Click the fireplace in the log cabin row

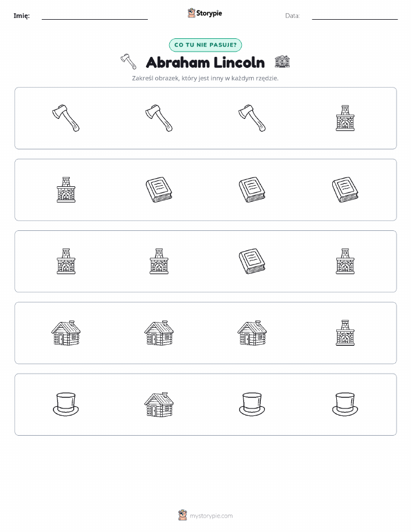click(345, 333)
